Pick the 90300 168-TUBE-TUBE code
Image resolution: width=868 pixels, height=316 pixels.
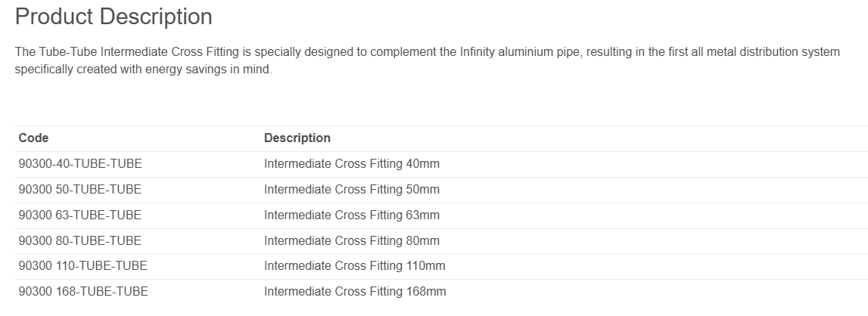coord(83,291)
